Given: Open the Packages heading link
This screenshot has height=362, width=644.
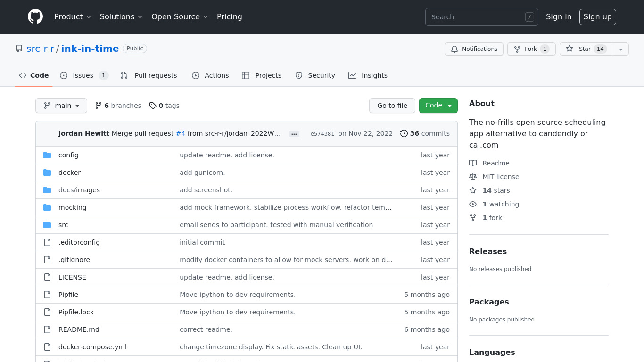Looking at the screenshot, I should (489, 302).
